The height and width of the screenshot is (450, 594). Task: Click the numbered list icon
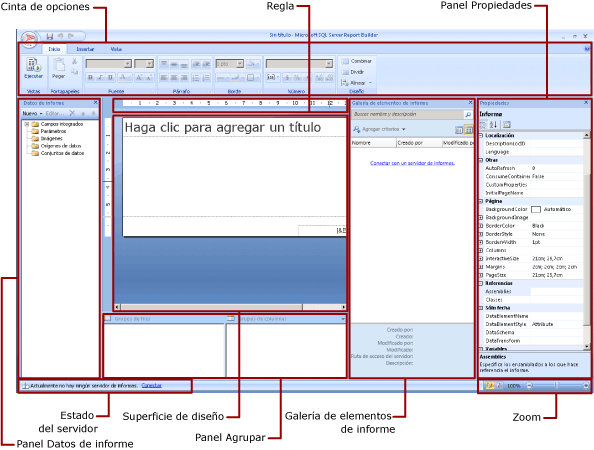point(206,78)
